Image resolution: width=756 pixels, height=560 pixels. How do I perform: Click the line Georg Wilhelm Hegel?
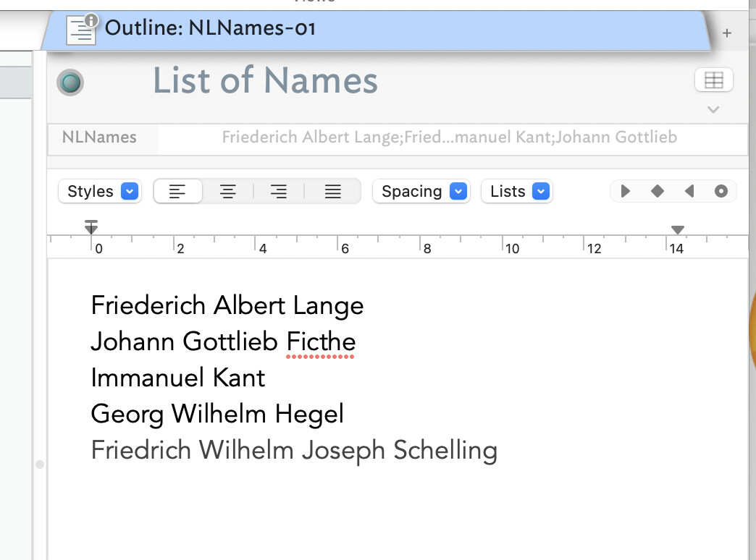click(217, 415)
